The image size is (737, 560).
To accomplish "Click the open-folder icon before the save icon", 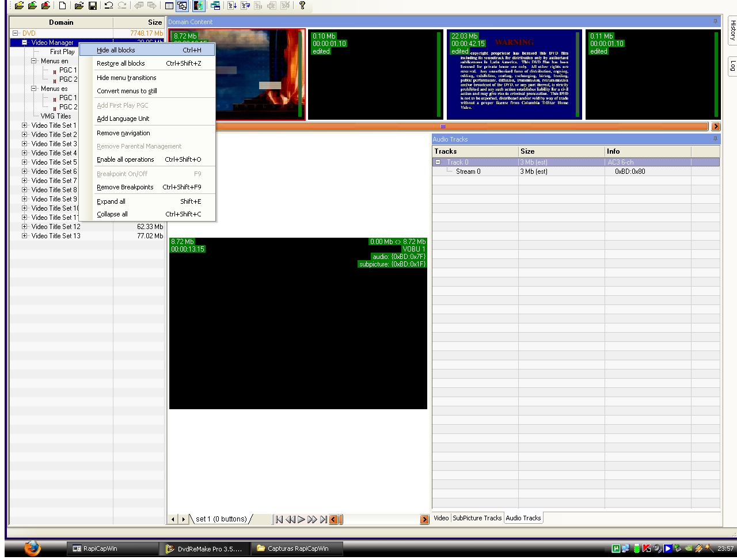I will tap(79, 6).
